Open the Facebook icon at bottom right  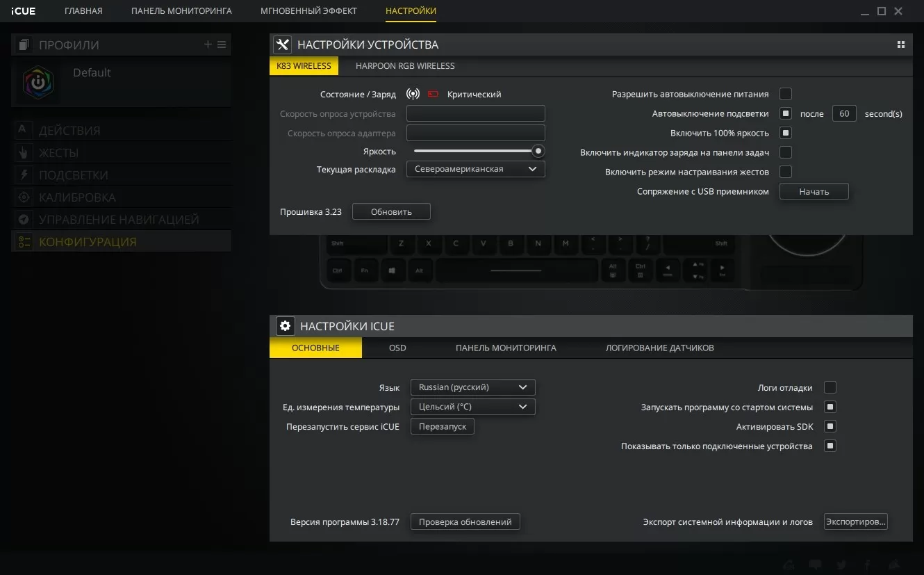click(x=868, y=565)
